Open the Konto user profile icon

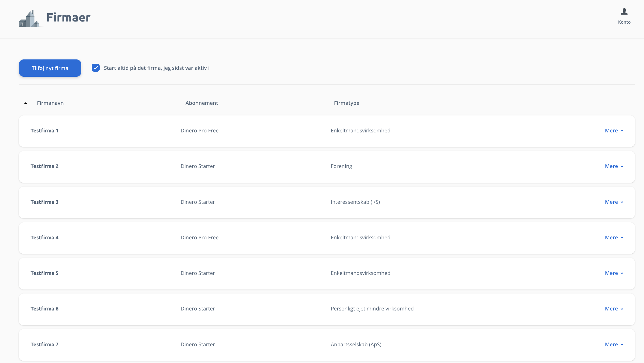tap(624, 12)
